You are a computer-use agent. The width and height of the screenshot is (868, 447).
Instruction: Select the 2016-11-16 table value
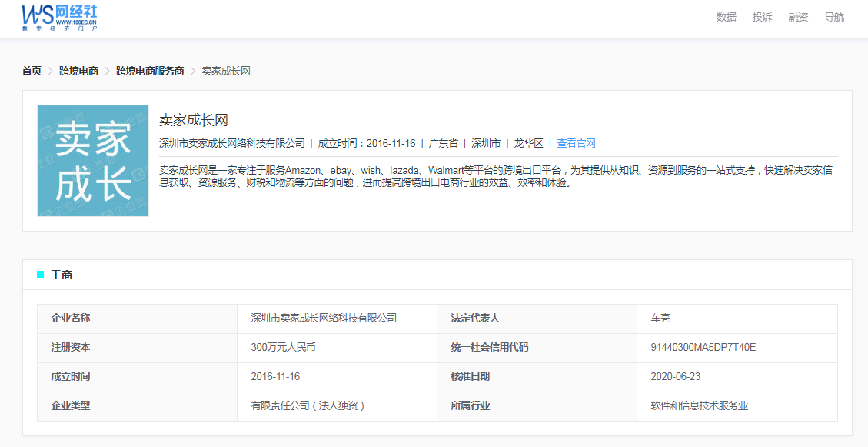pos(275,377)
